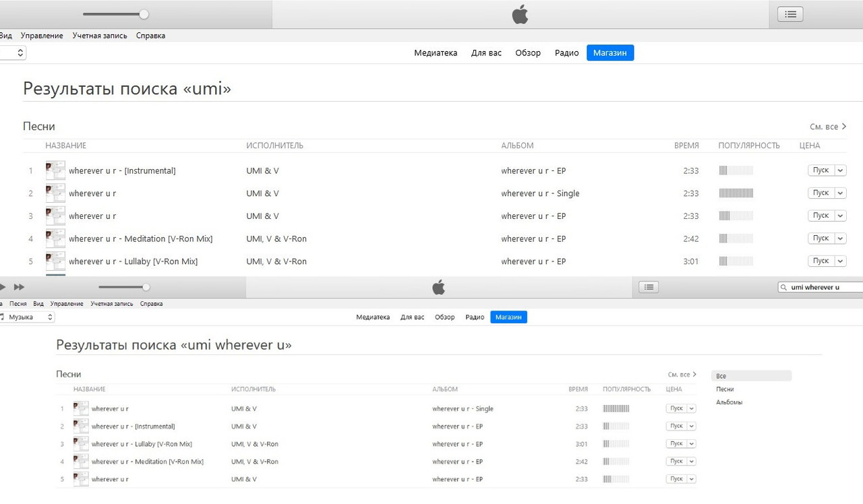Click popularity bar of 'wherever u r - Single' in «umi» results
Image resolution: width=863 pixels, height=504 pixels.
(x=736, y=193)
